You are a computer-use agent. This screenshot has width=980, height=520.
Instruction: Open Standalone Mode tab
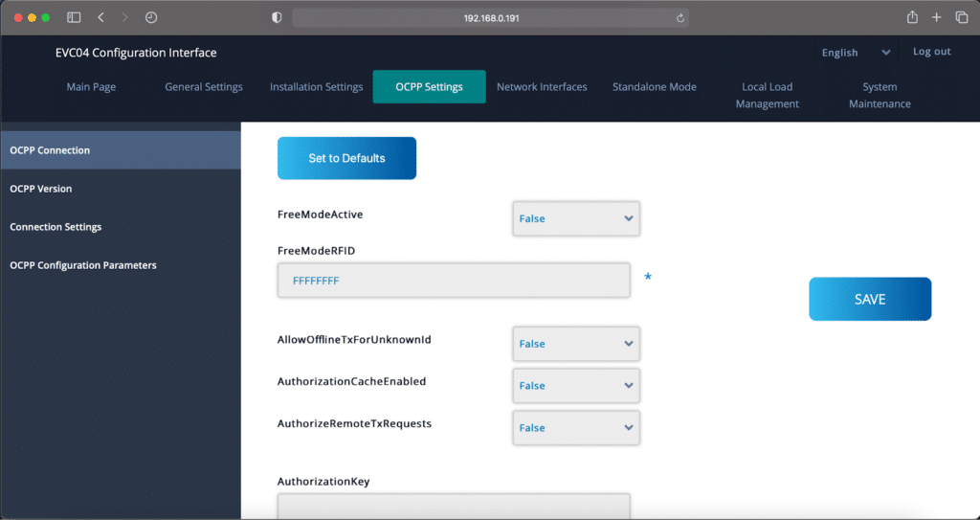(655, 87)
